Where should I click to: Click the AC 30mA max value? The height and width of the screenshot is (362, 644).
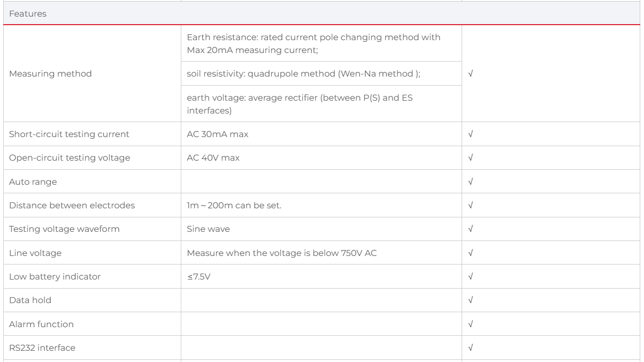(x=217, y=134)
